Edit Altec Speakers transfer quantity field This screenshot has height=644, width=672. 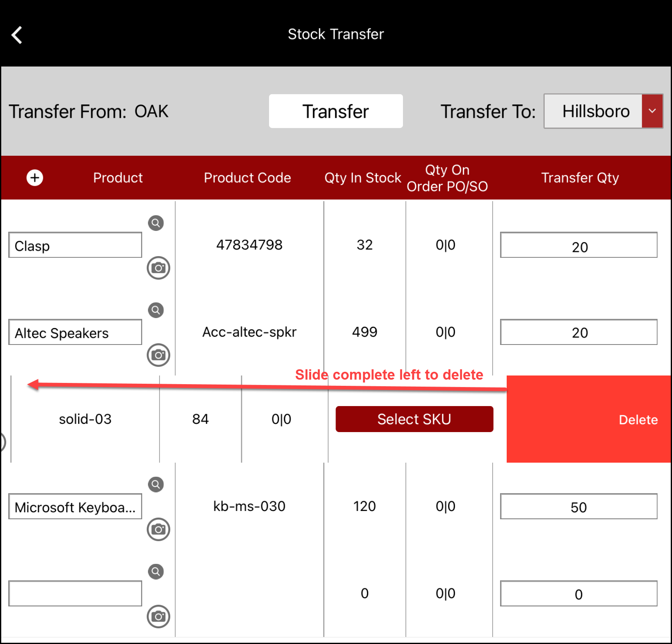579,332
